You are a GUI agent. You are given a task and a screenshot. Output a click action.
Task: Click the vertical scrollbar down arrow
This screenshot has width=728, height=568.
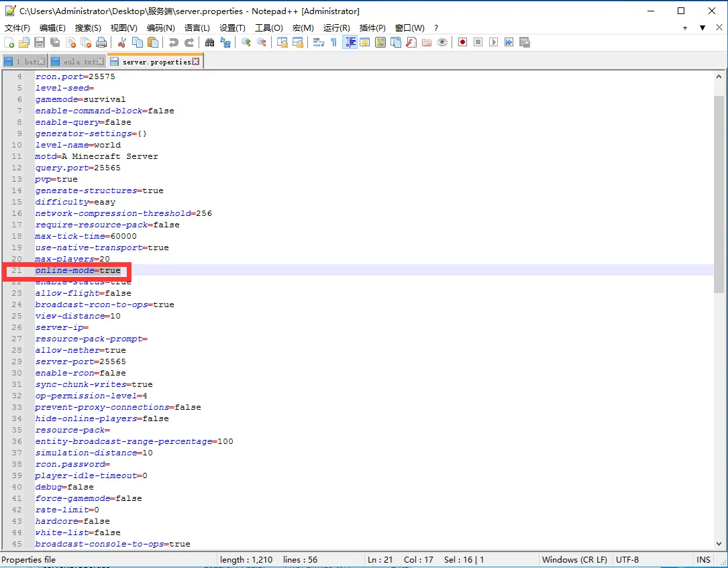click(x=719, y=543)
